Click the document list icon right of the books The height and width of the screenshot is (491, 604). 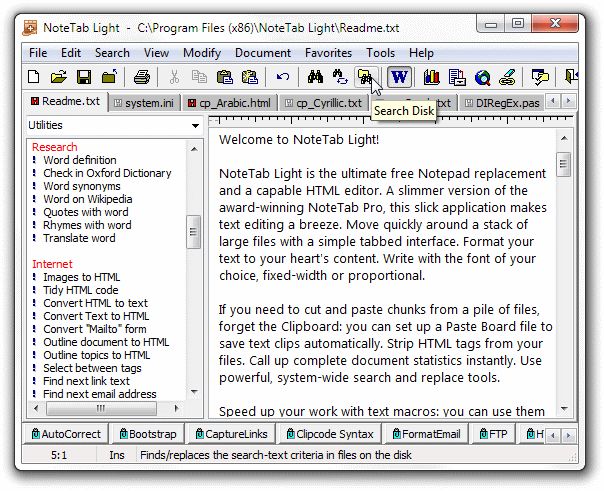(x=457, y=77)
